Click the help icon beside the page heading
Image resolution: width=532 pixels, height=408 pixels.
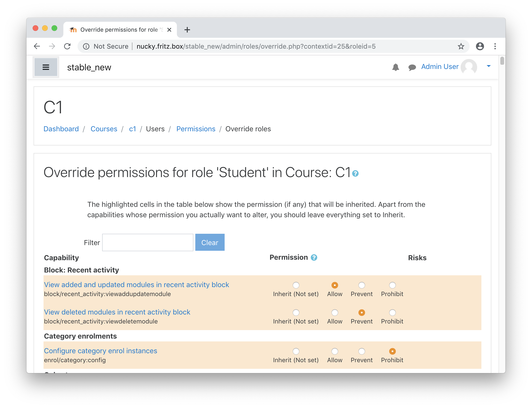(355, 173)
